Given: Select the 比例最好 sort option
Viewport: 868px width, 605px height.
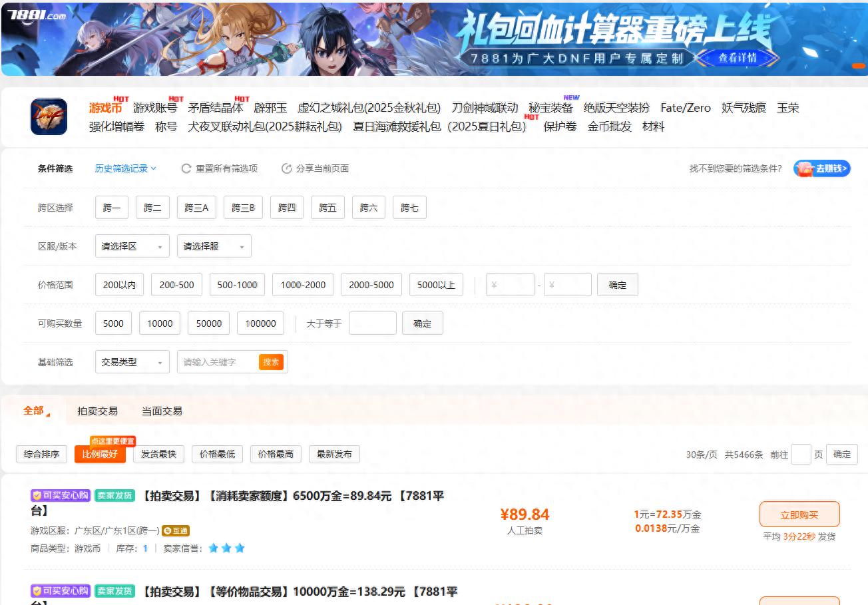Looking at the screenshot, I should tap(100, 454).
